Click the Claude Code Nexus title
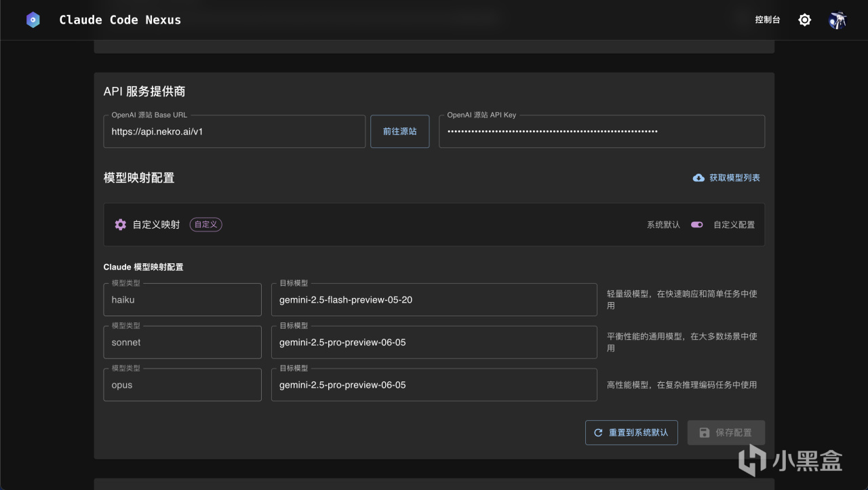Image resolution: width=868 pixels, height=490 pixels. (x=120, y=20)
